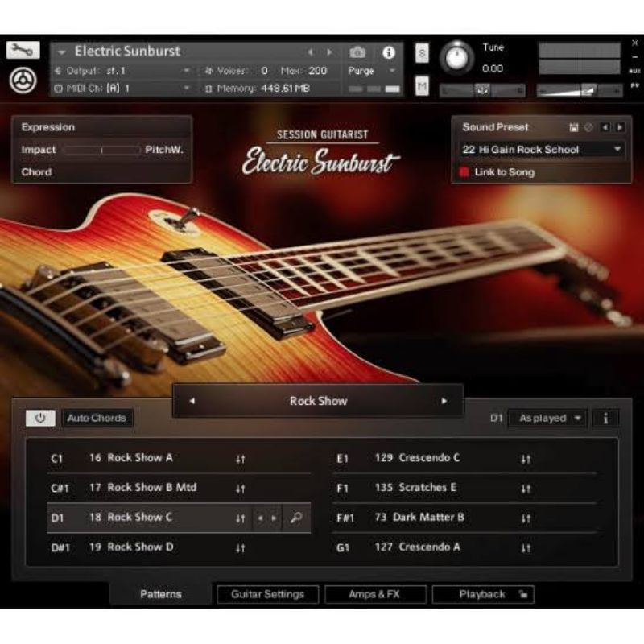644x644 pixels.
Task: Go to next pattern set after Rock Show
Action: click(x=444, y=401)
